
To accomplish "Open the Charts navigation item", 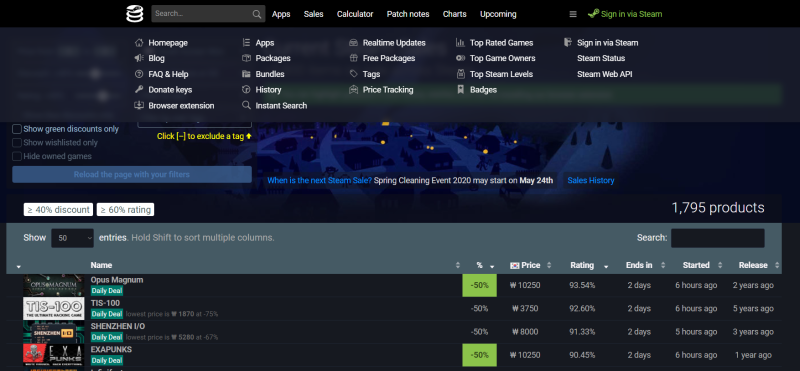I will [x=455, y=14].
